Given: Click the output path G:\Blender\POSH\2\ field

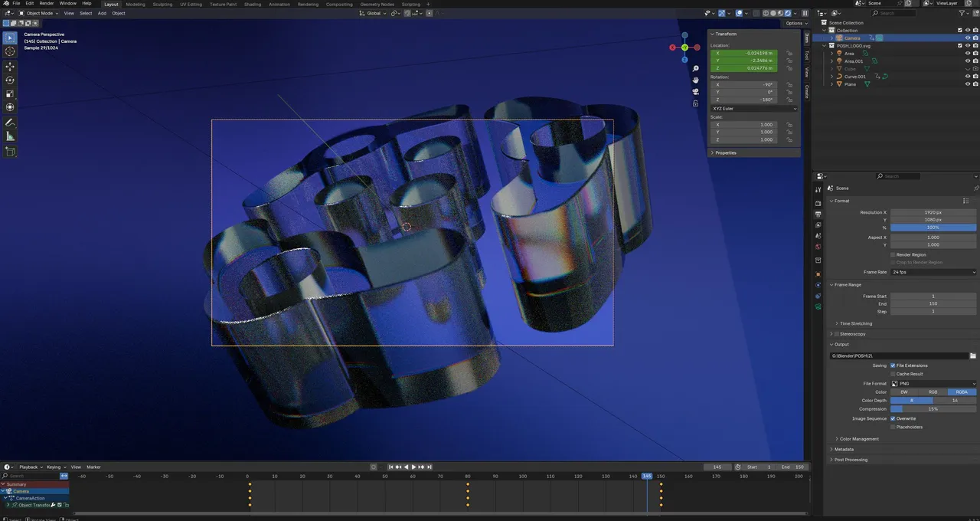Looking at the screenshot, I should [x=899, y=356].
